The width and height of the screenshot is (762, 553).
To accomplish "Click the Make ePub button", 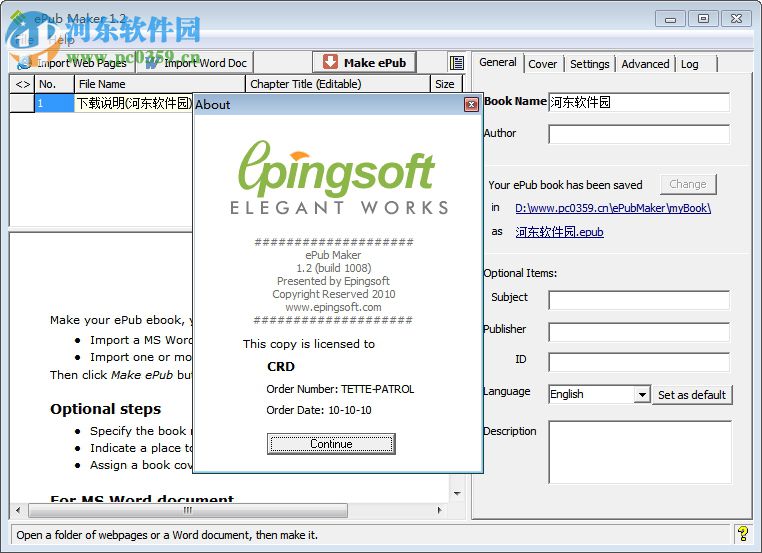I will pyautogui.click(x=364, y=62).
